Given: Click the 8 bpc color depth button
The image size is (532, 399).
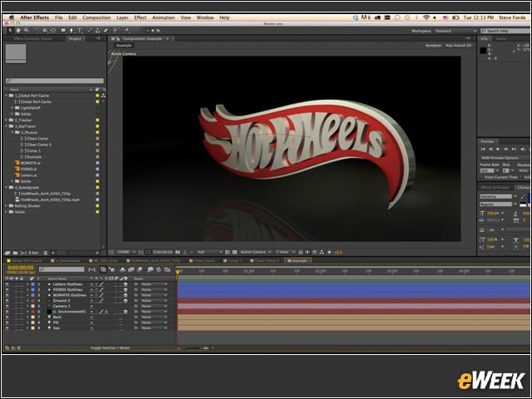Looking at the screenshot, I should [33, 253].
